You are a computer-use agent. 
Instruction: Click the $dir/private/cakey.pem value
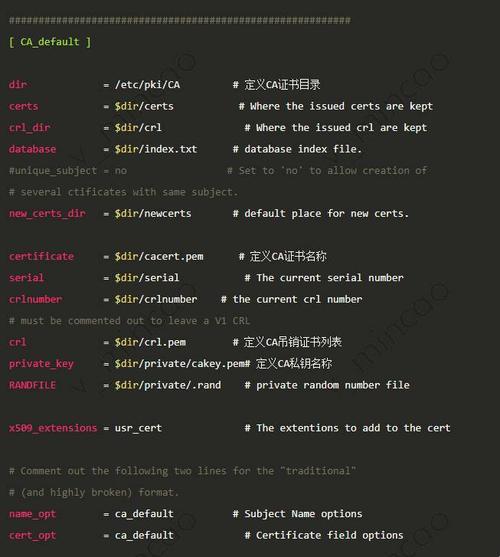coord(180,363)
